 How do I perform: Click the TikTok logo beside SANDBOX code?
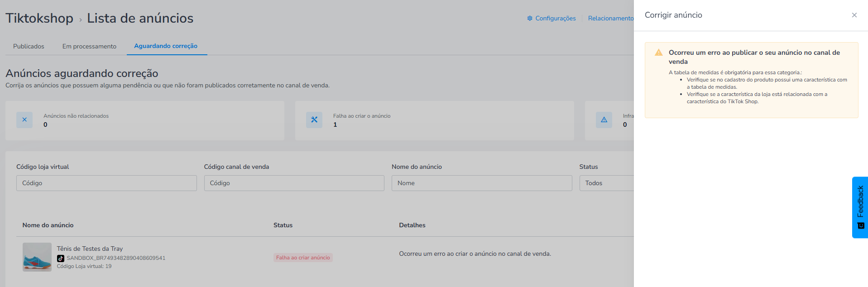point(61,258)
